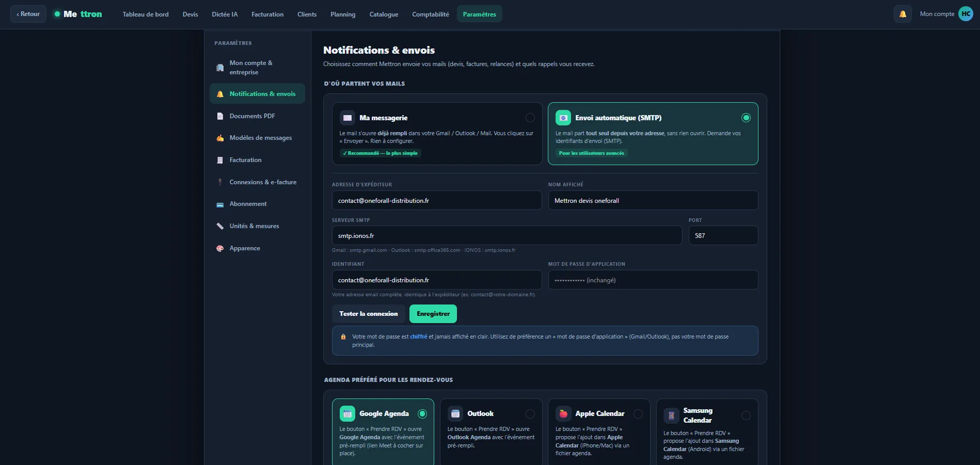Open the Catalogue tab
The image size is (980, 465).
coord(384,14)
